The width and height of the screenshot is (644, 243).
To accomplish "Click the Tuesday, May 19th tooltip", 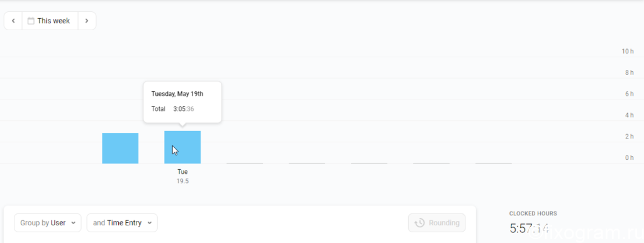I will point(182,101).
